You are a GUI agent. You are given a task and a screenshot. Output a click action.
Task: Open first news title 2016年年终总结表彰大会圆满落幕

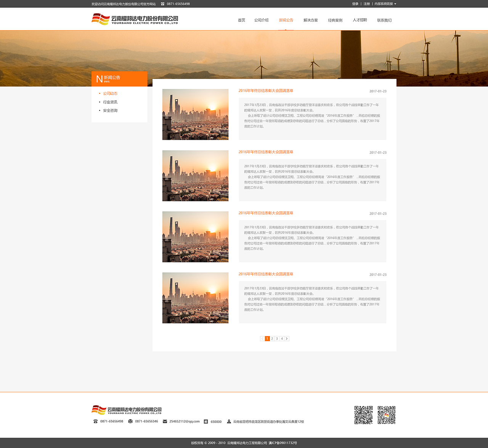[x=266, y=91]
